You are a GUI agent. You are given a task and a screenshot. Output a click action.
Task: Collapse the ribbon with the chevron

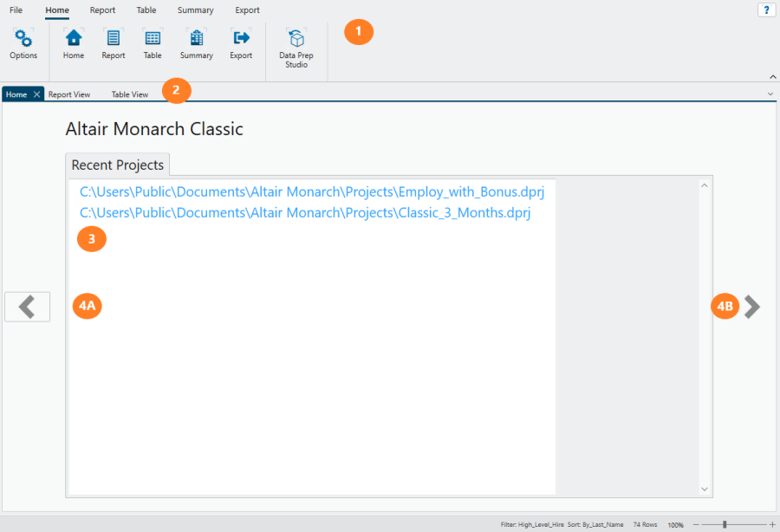coord(772,76)
